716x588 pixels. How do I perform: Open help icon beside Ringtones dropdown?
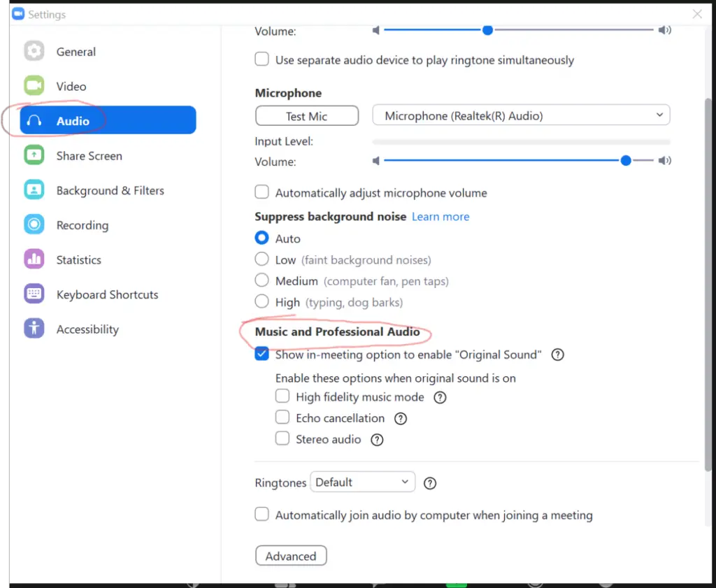pos(430,483)
